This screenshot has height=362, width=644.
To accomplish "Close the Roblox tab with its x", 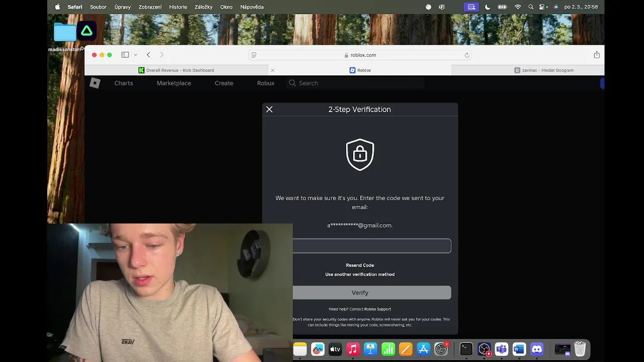I will [x=273, y=70].
